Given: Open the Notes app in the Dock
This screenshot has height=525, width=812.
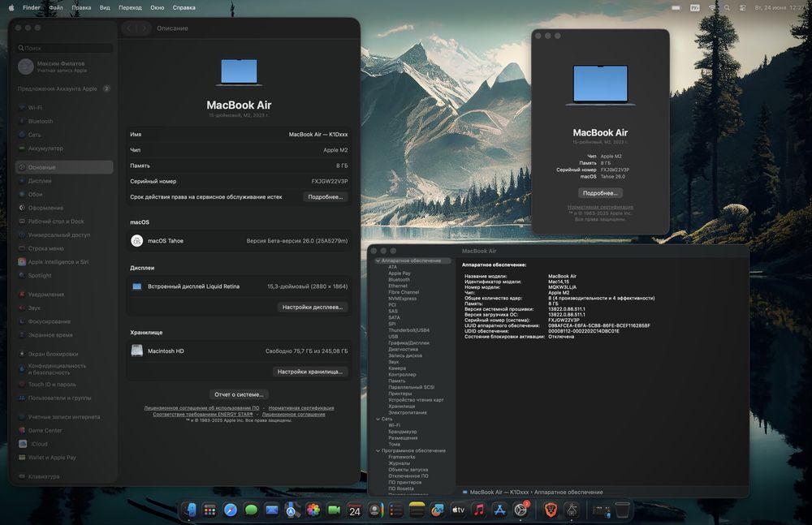Looking at the screenshot, I should tap(417, 510).
